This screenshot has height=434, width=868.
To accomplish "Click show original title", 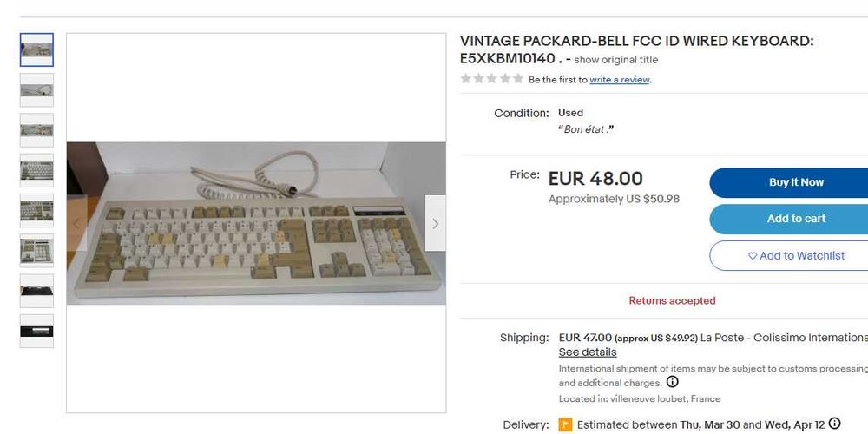I will [x=615, y=60].
